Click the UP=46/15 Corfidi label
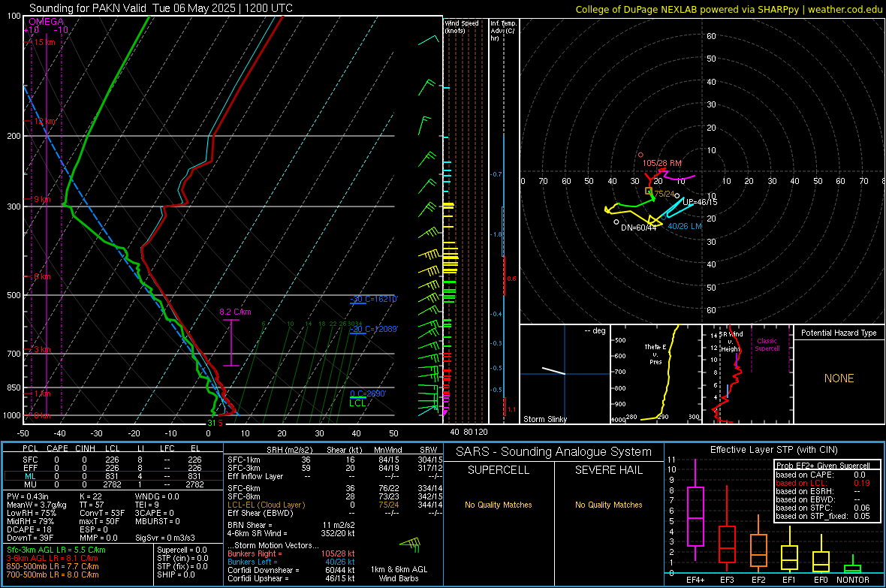Image resolution: width=886 pixels, height=588 pixels. (700, 203)
